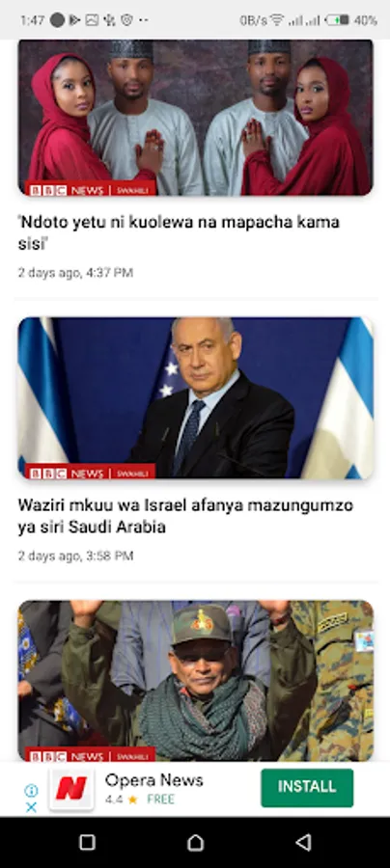Tap the Wi-Fi icon in the status bar
The image size is (390, 868).
(277, 20)
